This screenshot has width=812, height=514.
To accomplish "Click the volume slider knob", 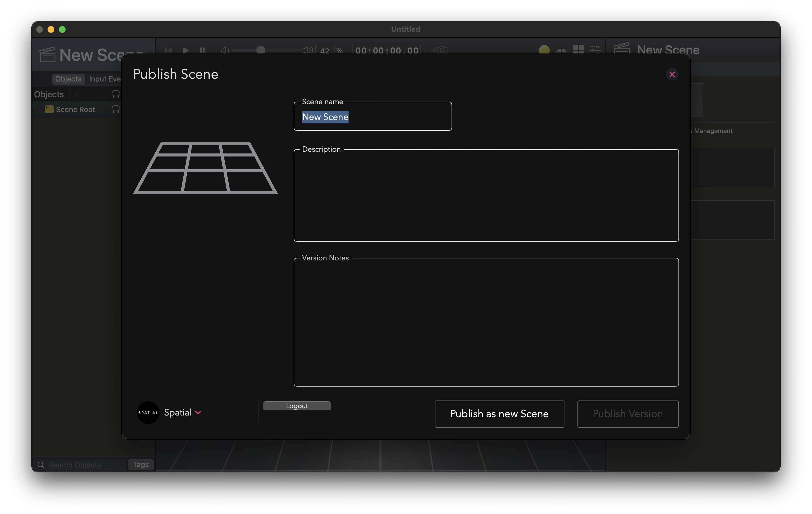I will [261, 50].
